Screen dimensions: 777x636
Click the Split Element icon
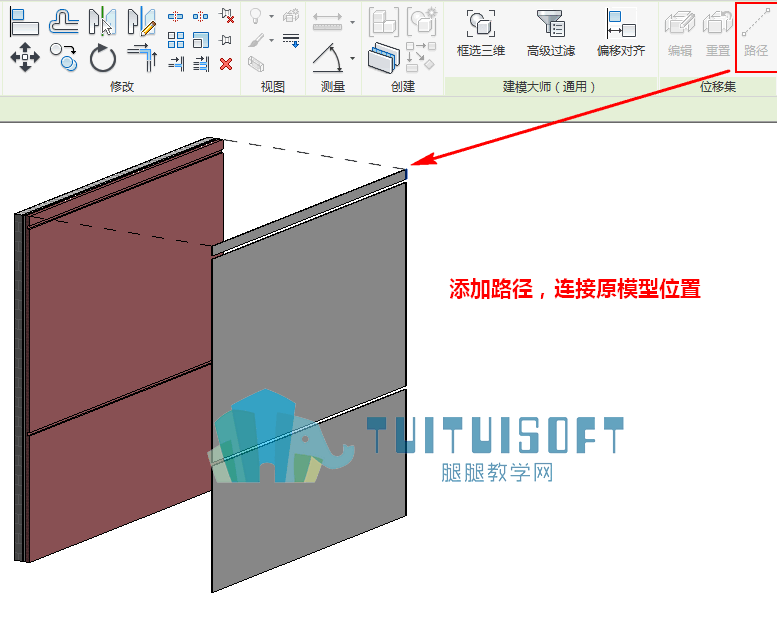[175, 16]
